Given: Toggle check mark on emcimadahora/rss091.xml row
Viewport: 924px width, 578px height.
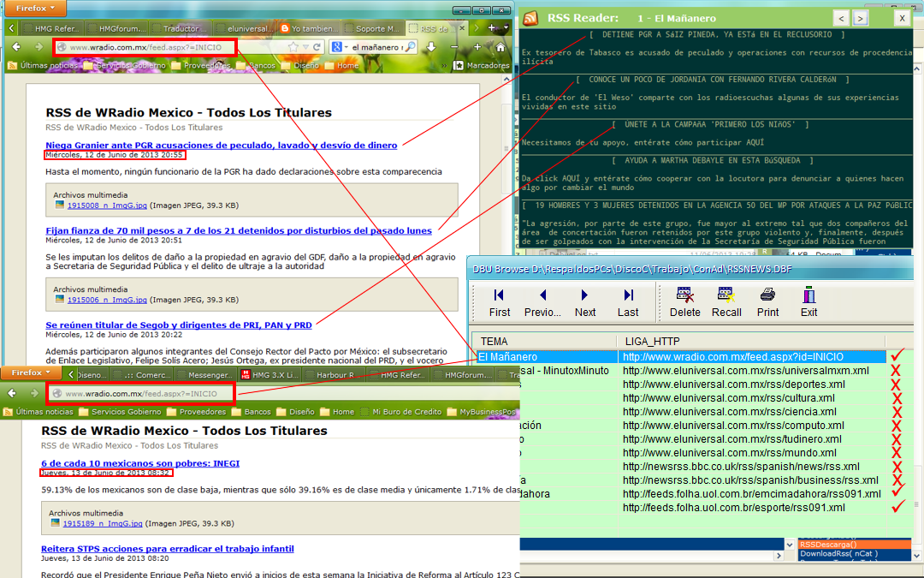Looking at the screenshot, I should click(x=897, y=492).
